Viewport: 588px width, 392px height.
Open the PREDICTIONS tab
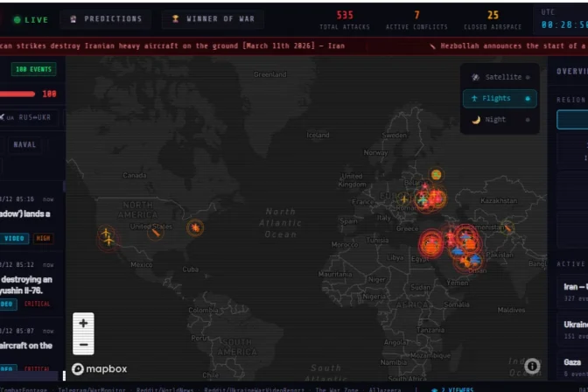[x=106, y=18]
